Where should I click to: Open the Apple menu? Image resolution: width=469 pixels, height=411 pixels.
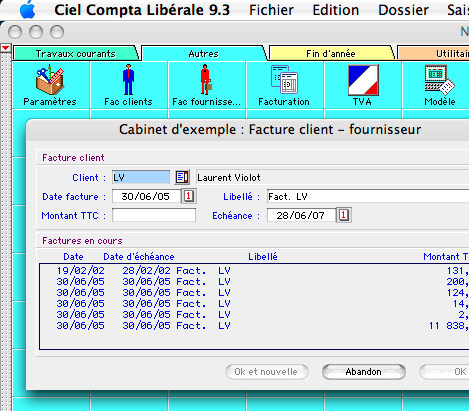27,10
